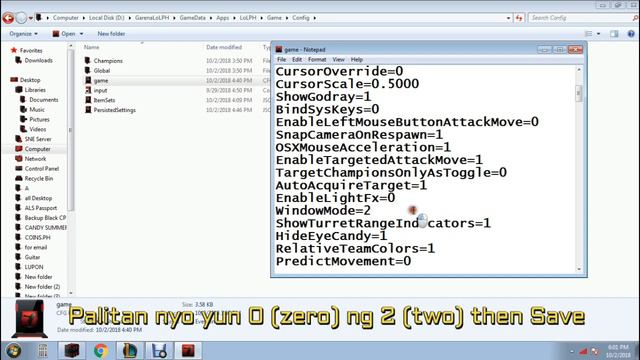Screen dimensions: 640x360
Task: Open the Organize dropdown menu
Action: [x=23, y=34]
